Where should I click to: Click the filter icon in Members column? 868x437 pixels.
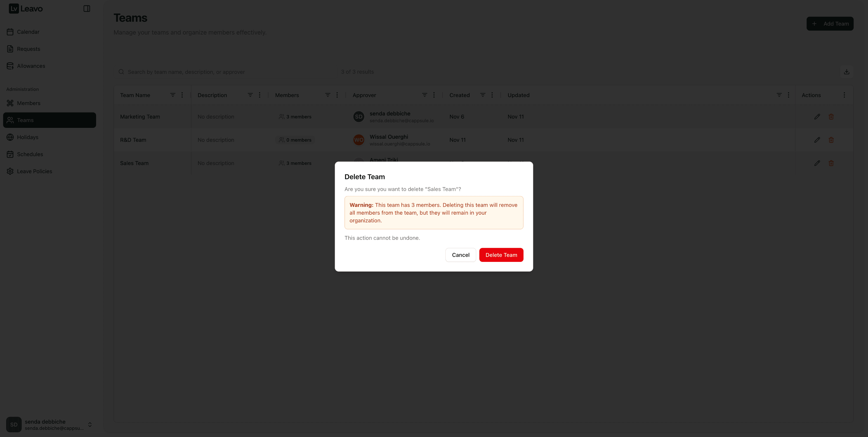(x=327, y=95)
